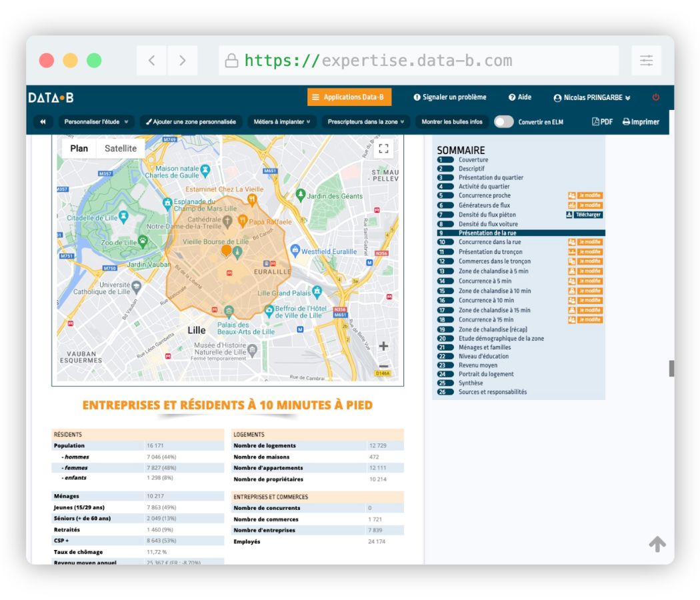
Task: Select Plan map view tab
Action: pyautogui.click(x=79, y=149)
